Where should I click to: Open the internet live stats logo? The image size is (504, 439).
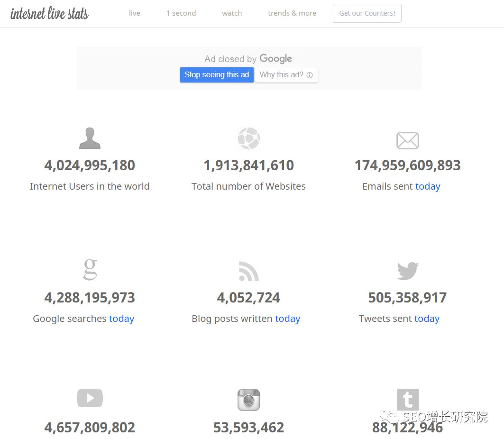[x=49, y=13]
